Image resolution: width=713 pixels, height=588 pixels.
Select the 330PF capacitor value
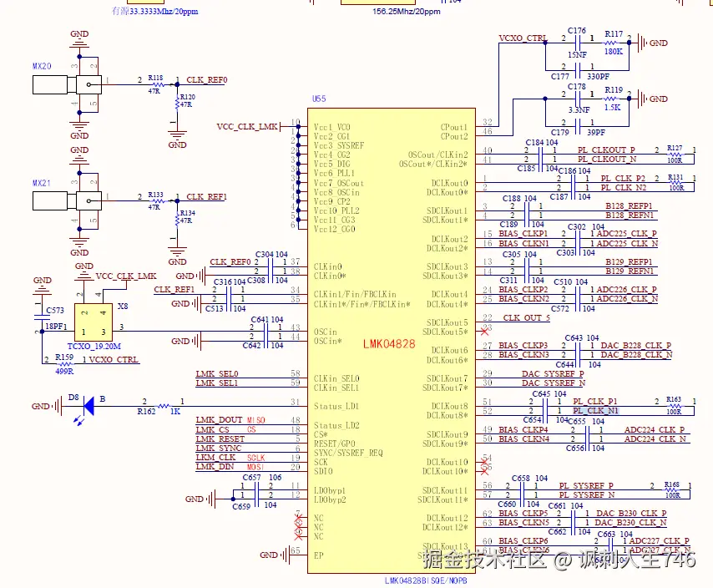point(598,76)
